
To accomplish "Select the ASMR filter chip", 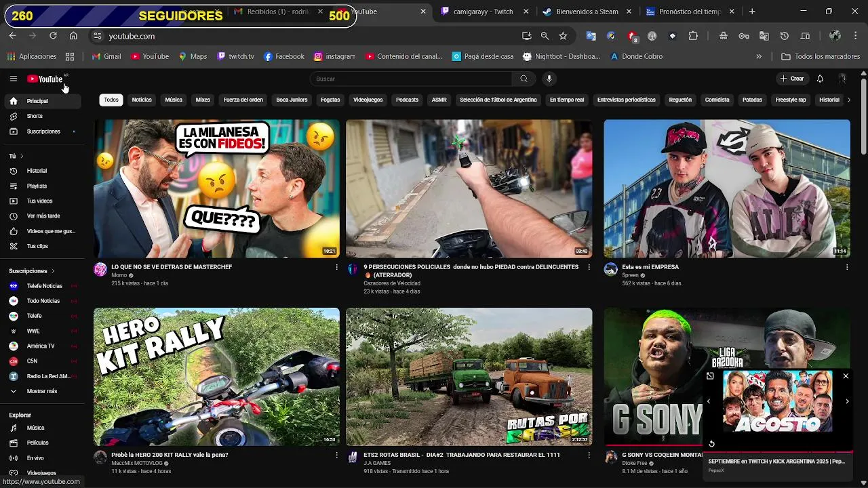I will (x=439, y=100).
